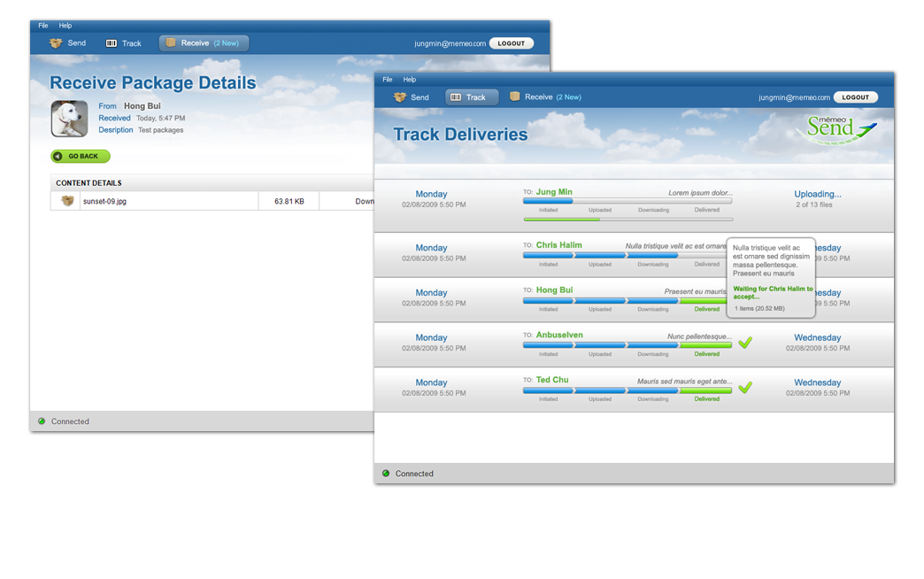Click the Receive box icon in Track Deliveries window
This screenshot has height=579, width=924.
[515, 97]
